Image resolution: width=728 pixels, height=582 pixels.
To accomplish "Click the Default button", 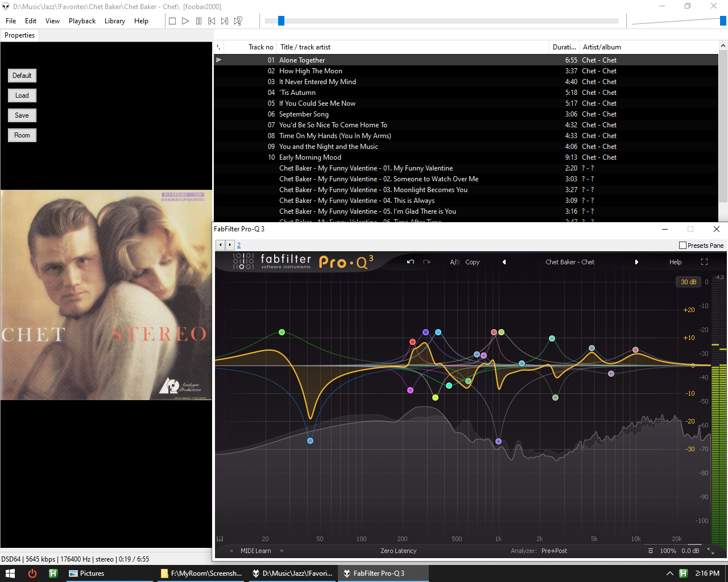I will click(22, 76).
